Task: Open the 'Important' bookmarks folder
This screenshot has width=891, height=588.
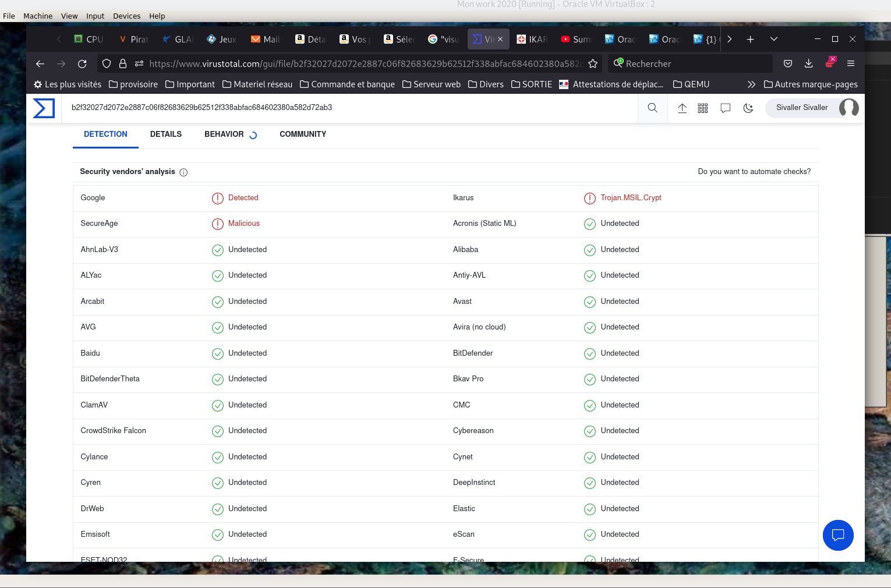Action: click(x=190, y=84)
